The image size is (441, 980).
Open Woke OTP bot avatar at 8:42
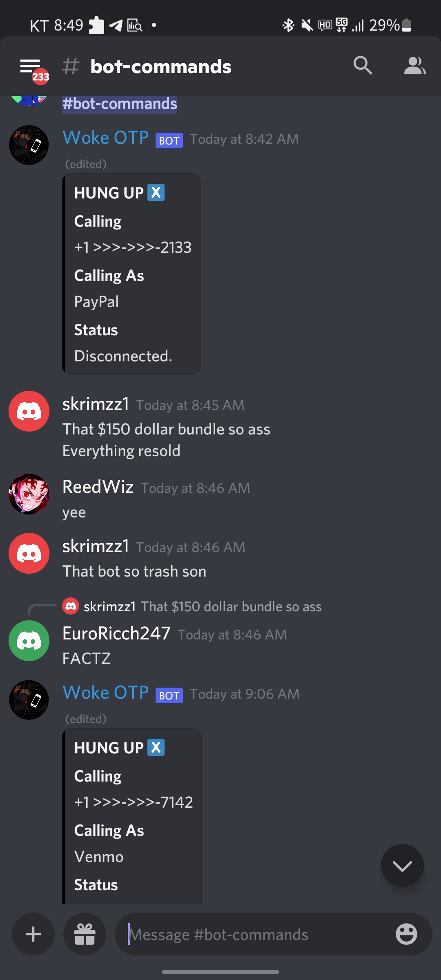pos(29,145)
